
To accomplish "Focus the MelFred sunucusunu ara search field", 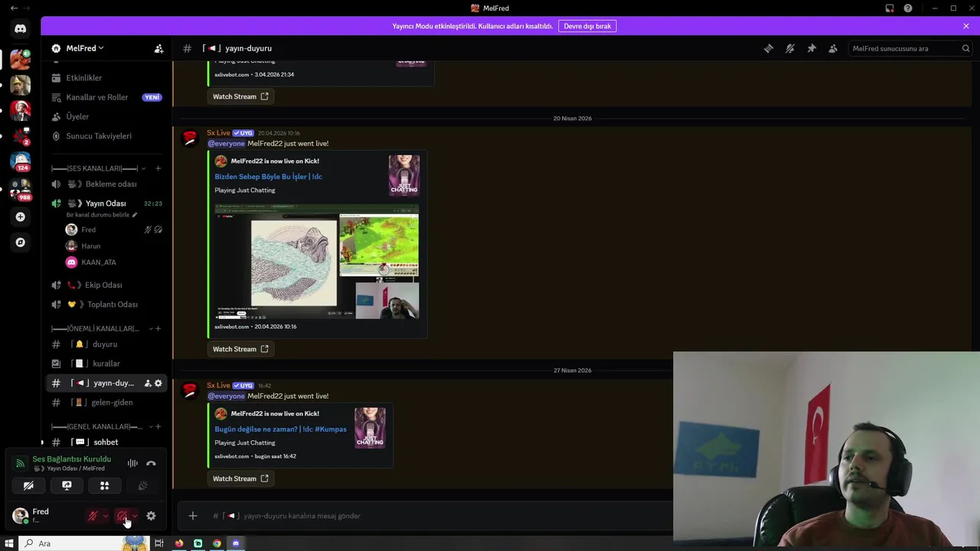I will tap(910, 48).
